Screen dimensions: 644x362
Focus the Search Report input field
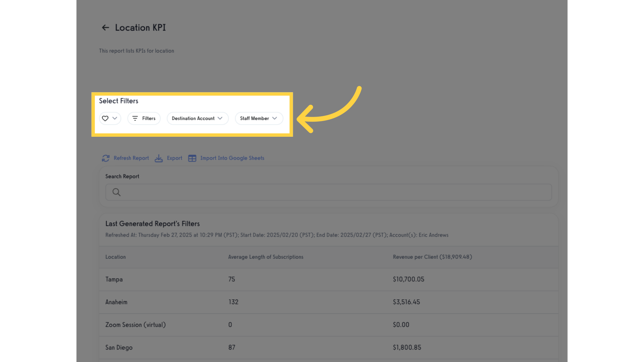point(329,192)
